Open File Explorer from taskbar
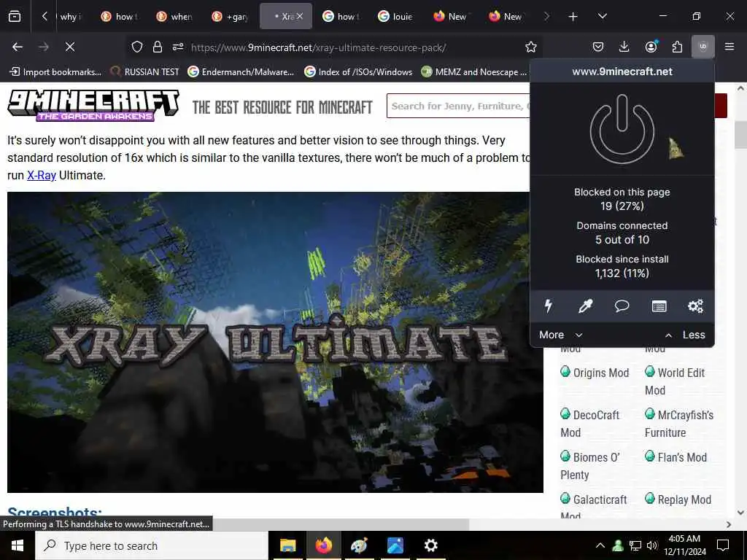The height and width of the screenshot is (560, 747). click(x=287, y=545)
